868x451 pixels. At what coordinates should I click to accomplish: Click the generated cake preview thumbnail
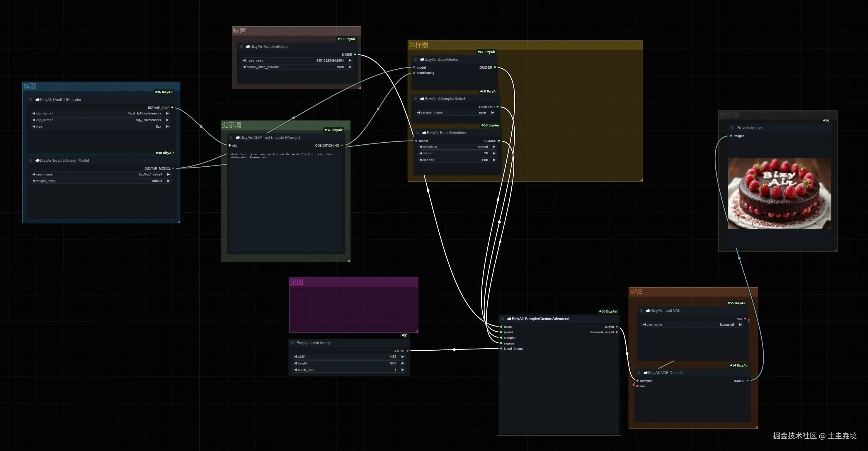click(x=780, y=193)
